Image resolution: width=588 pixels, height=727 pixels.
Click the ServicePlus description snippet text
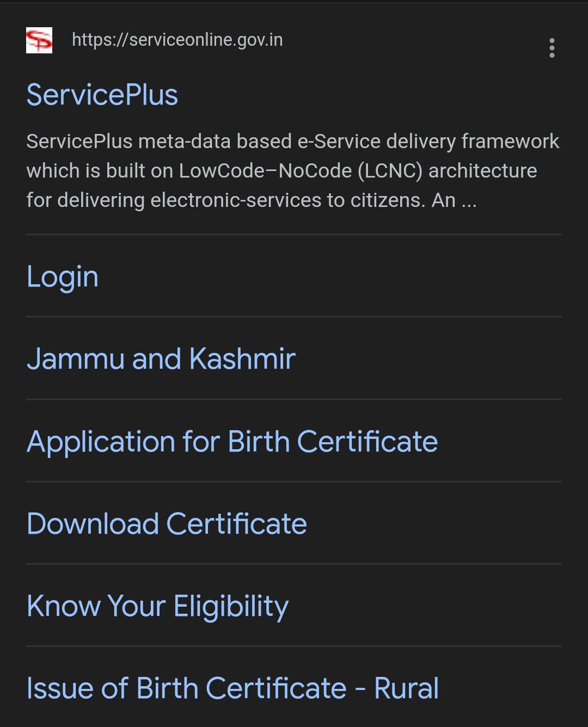(x=292, y=170)
